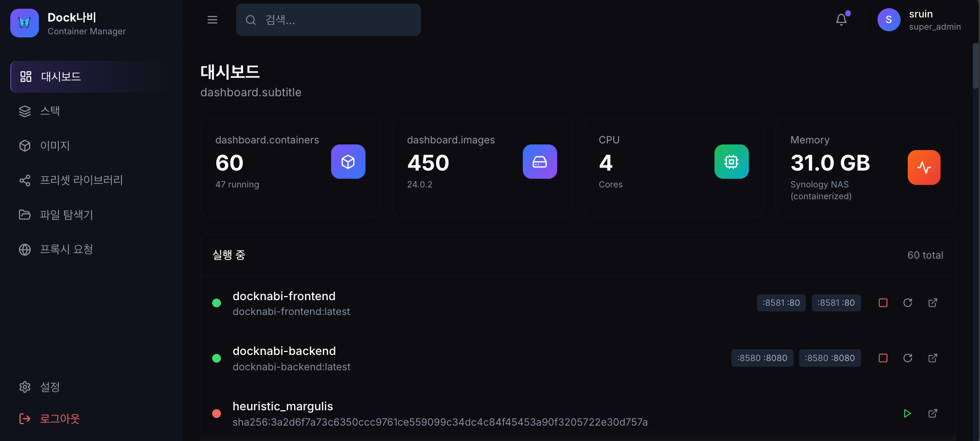The height and width of the screenshot is (441, 980).
Task: Open 설정 settings page
Action: coord(50,387)
